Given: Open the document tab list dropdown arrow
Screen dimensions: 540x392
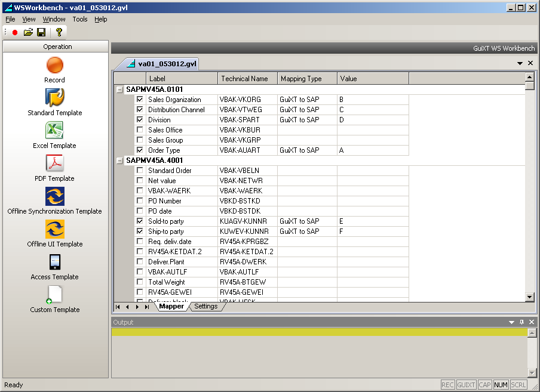Looking at the screenshot, I should coord(520,63).
